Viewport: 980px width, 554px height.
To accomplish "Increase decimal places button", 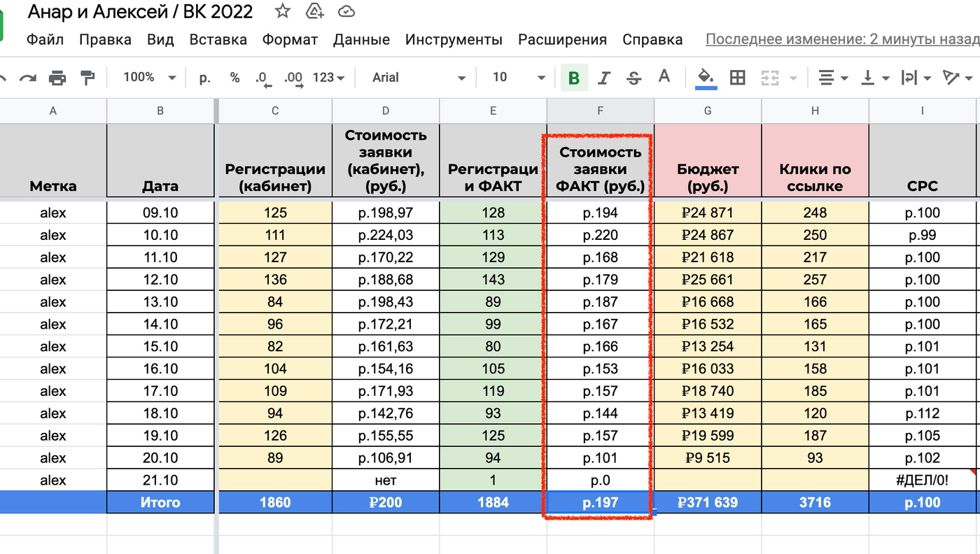I will coord(293,78).
